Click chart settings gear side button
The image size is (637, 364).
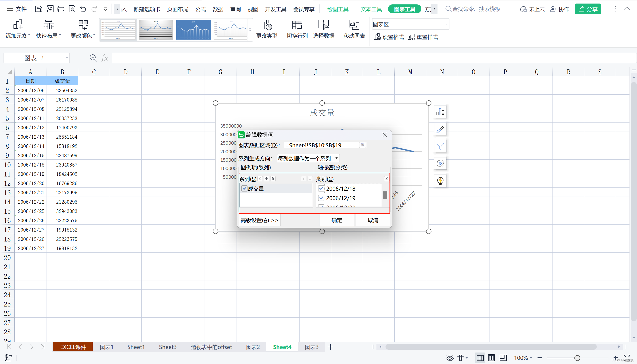(440, 163)
